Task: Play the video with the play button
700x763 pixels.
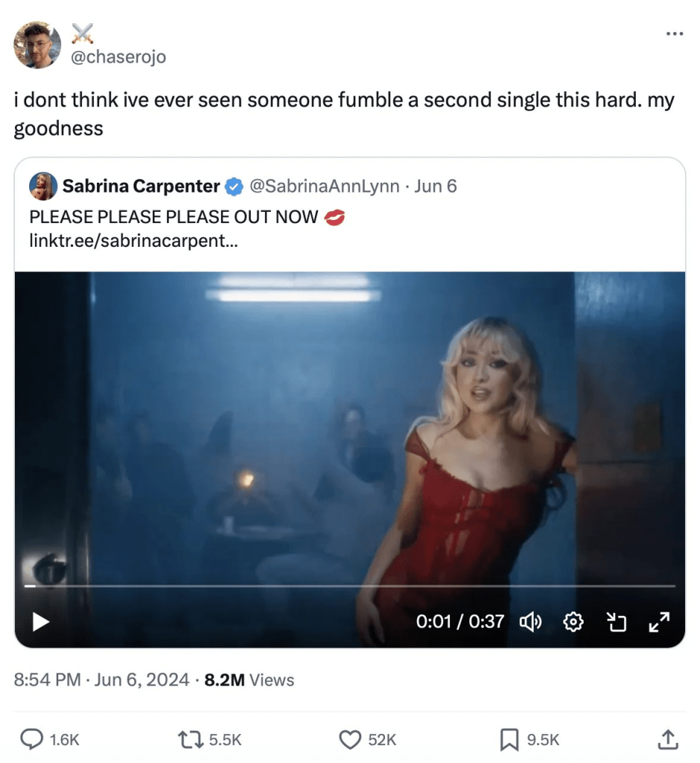Action: coord(41,621)
